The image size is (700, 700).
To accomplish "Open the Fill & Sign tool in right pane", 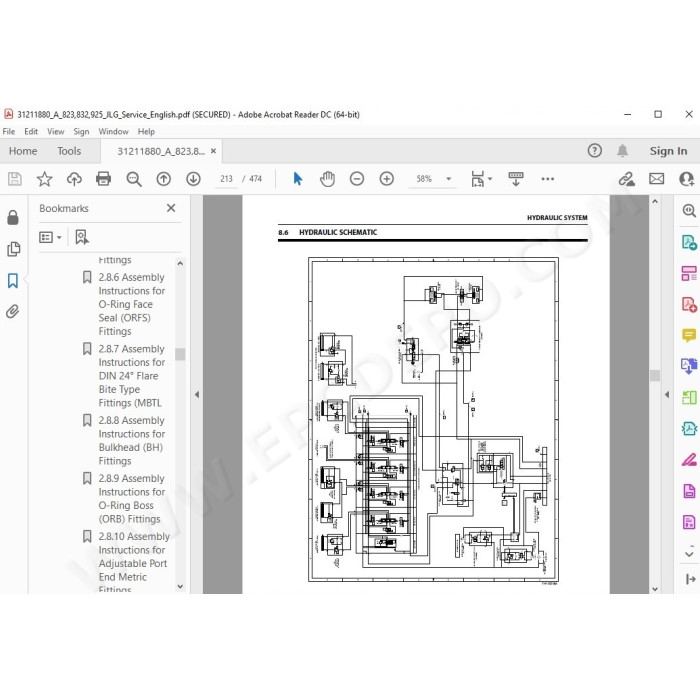I will [x=689, y=460].
